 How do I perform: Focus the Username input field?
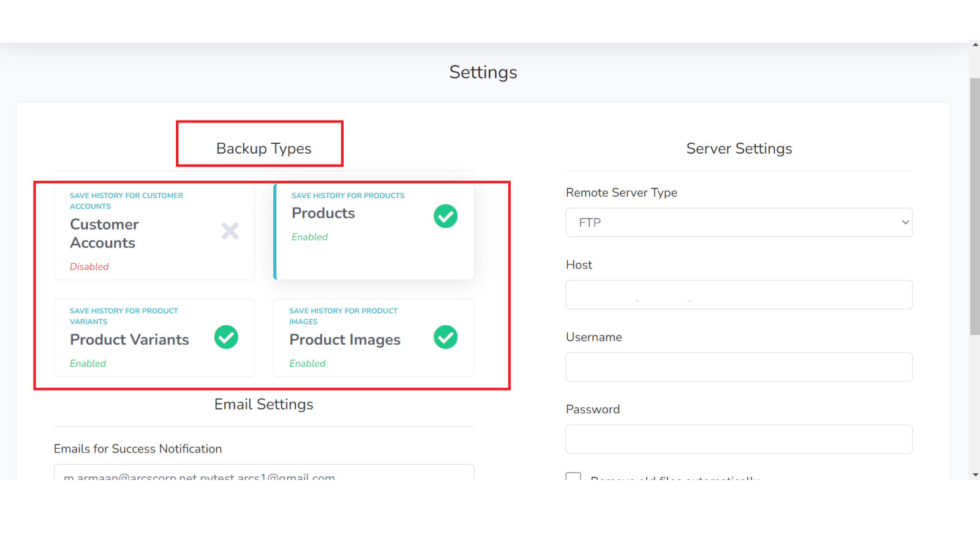pos(739,367)
